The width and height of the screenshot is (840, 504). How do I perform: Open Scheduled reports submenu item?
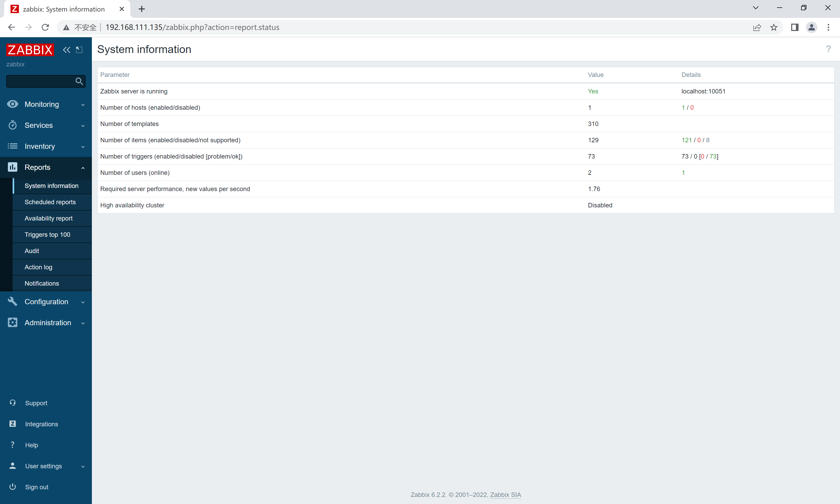tap(52, 202)
